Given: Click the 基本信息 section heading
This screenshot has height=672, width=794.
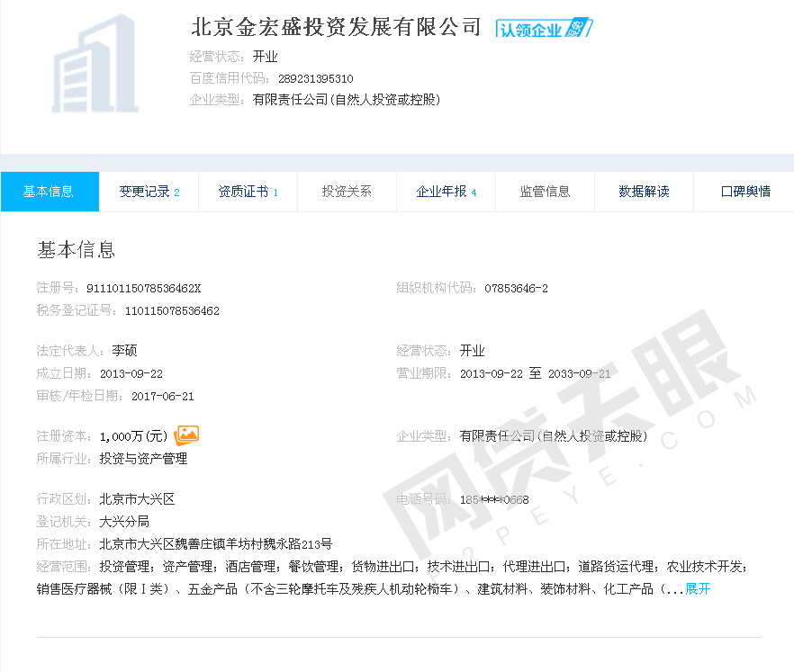Looking at the screenshot, I should click(77, 250).
